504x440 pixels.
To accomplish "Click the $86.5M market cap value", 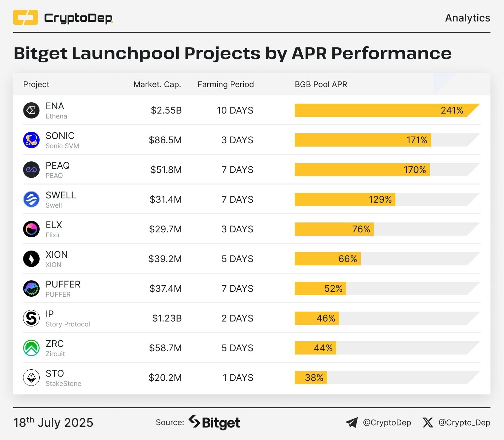I will (165, 140).
